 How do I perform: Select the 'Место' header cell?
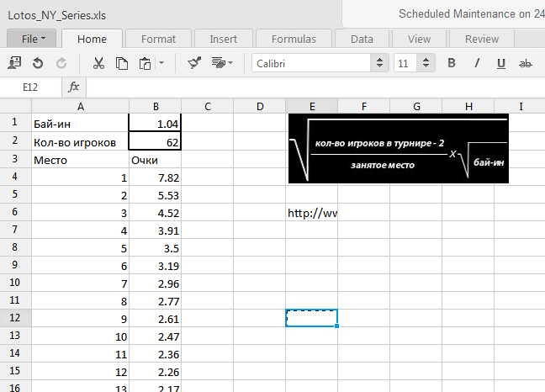pos(80,159)
